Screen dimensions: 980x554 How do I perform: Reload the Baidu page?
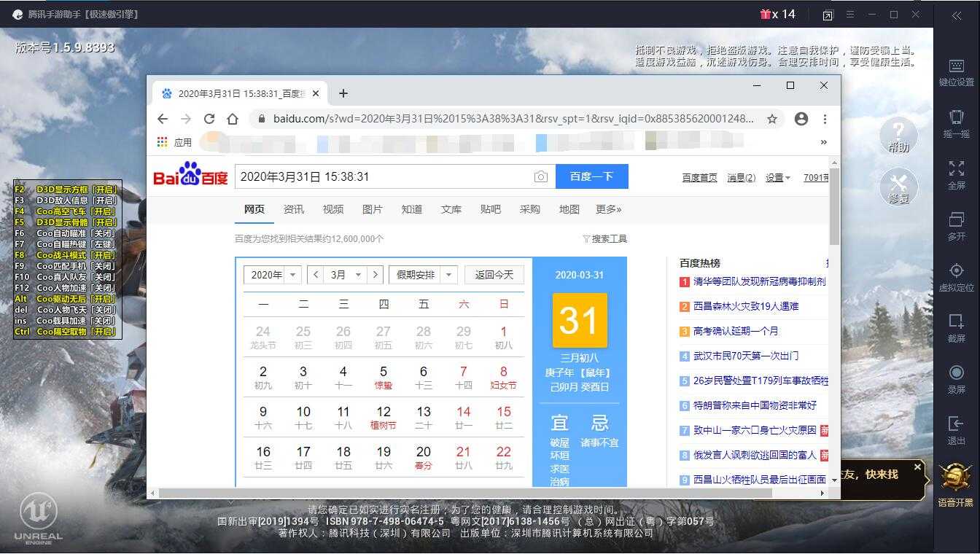pos(209,119)
